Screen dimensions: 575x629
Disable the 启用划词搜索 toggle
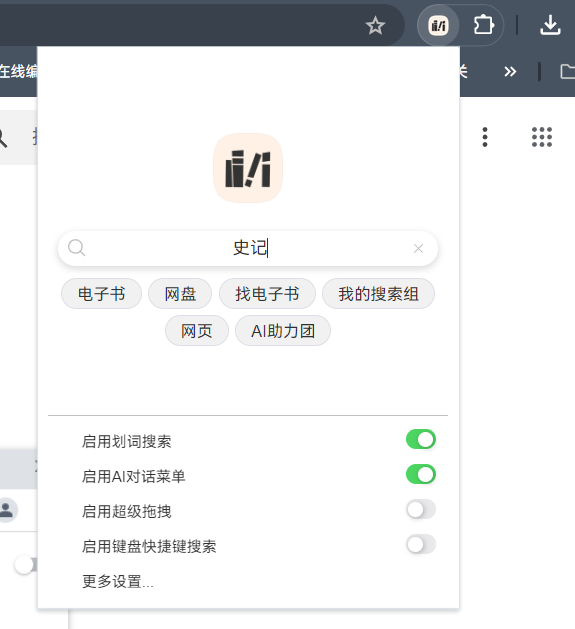421,439
